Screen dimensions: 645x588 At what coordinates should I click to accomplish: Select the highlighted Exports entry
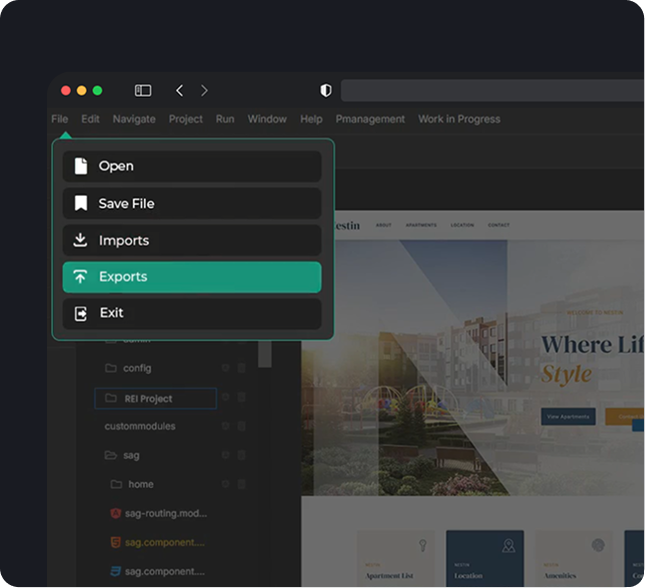[x=192, y=277]
